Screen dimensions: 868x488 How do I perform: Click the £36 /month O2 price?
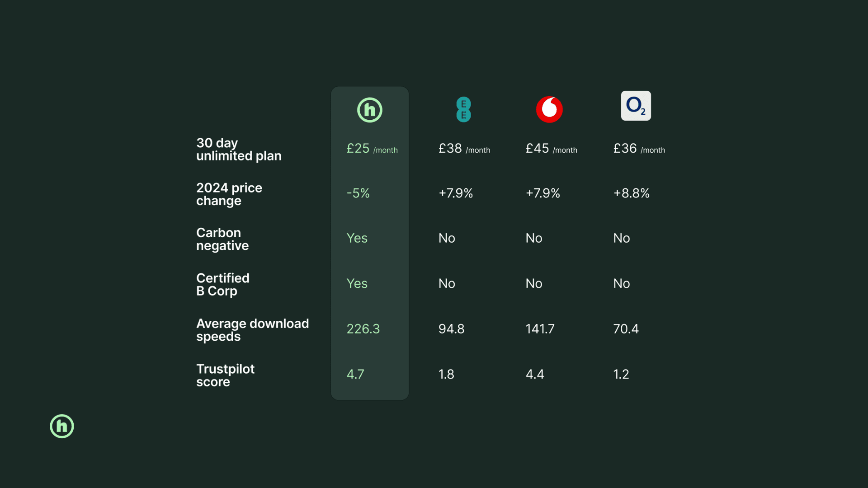[639, 149]
